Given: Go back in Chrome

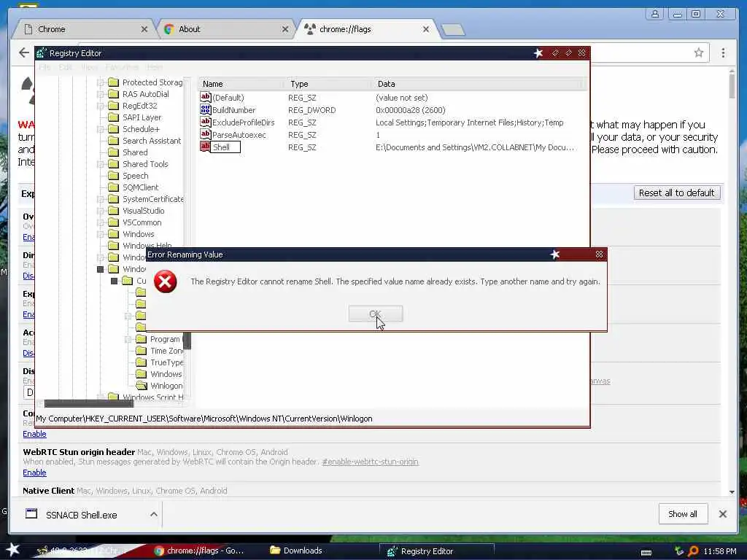Looking at the screenshot, I should tap(24, 52).
